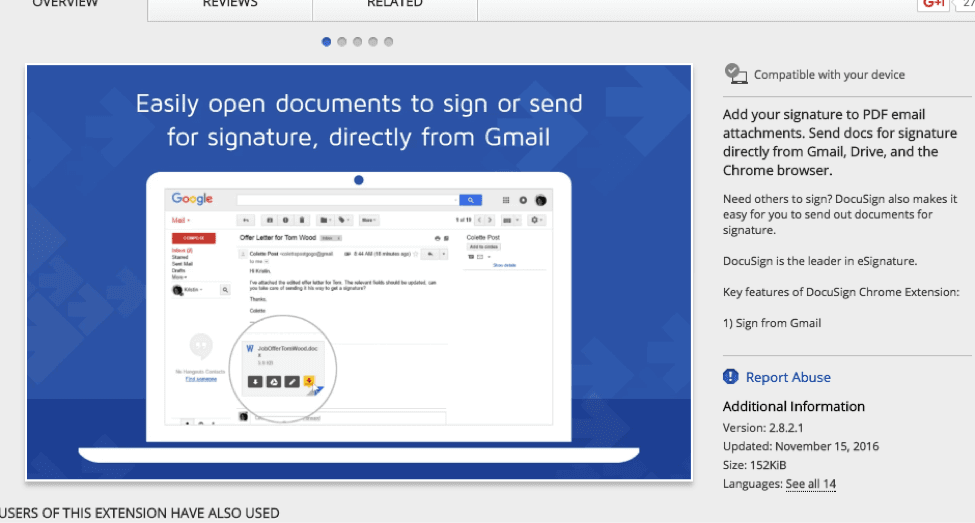The image size is (975, 523).
Task: Select the last carousel dot
Action: 389,42
